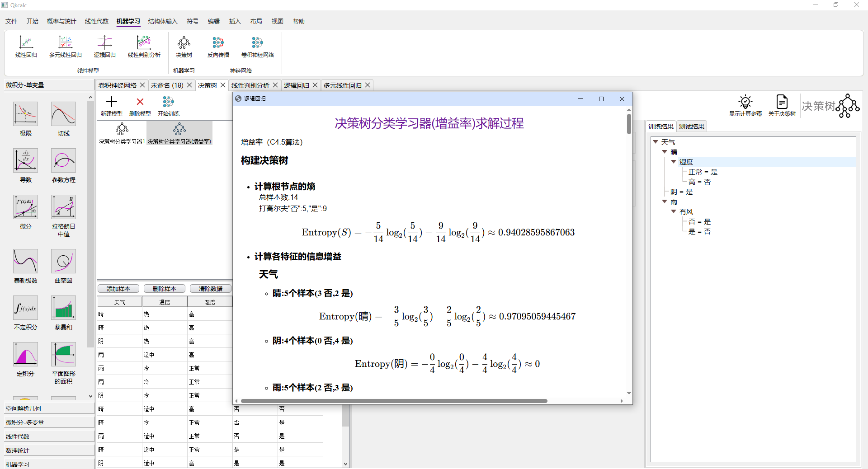Open the 概率与统计 menu tab
The image size is (868, 469).
[x=61, y=21]
